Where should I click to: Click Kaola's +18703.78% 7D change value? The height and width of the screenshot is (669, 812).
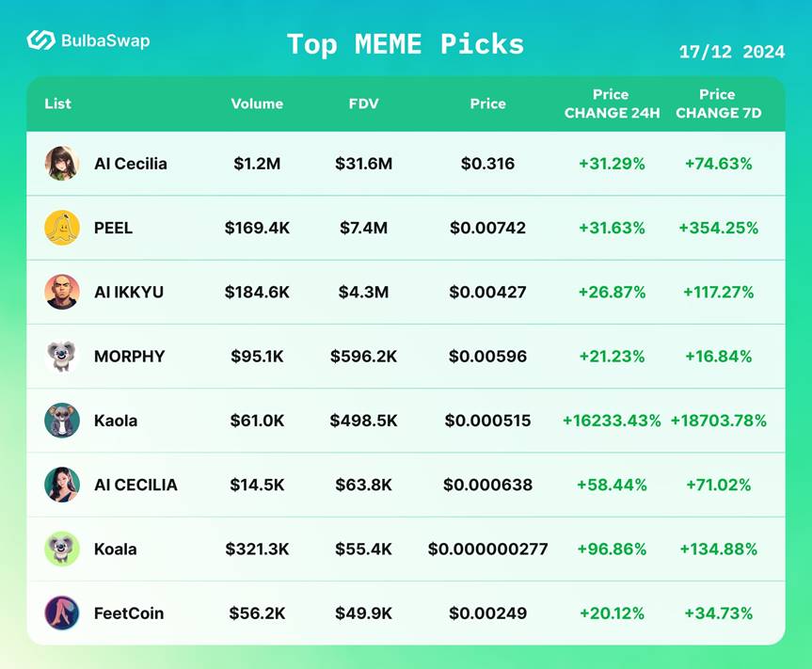click(x=718, y=421)
